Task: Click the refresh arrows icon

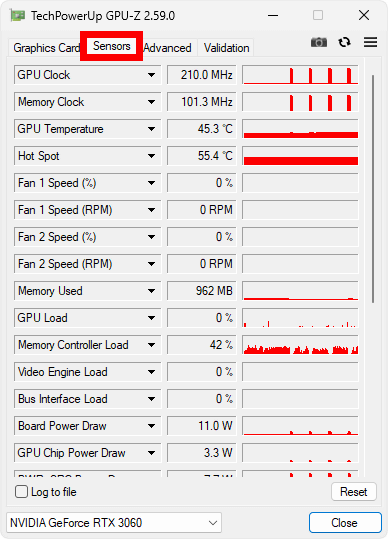Action: click(344, 42)
